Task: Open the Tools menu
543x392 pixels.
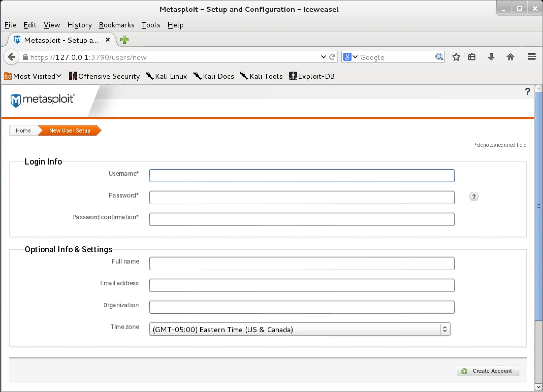Action: click(151, 25)
